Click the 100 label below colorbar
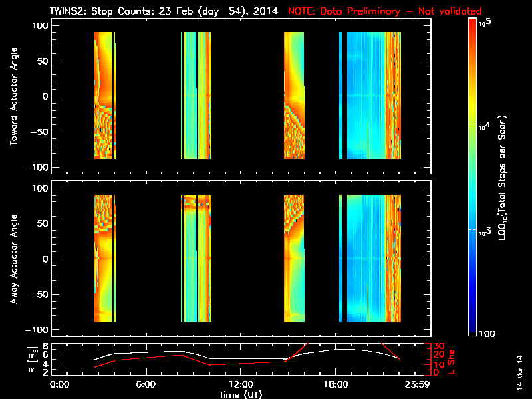Viewport: 532px width, 399px height. [487, 334]
